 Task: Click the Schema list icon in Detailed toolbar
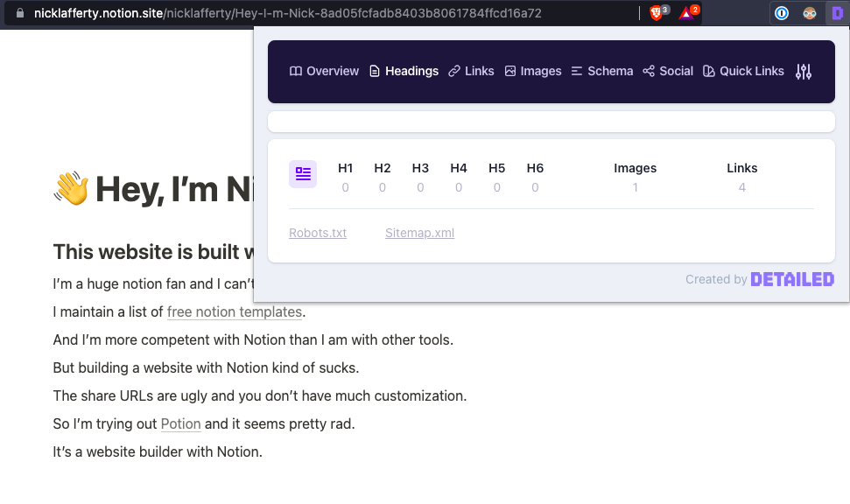(x=577, y=71)
